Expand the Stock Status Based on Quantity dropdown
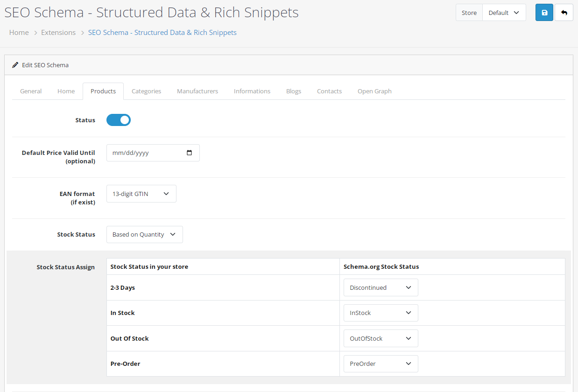The height and width of the screenshot is (392, 578). pyautogui.click(x=145, y=234)
